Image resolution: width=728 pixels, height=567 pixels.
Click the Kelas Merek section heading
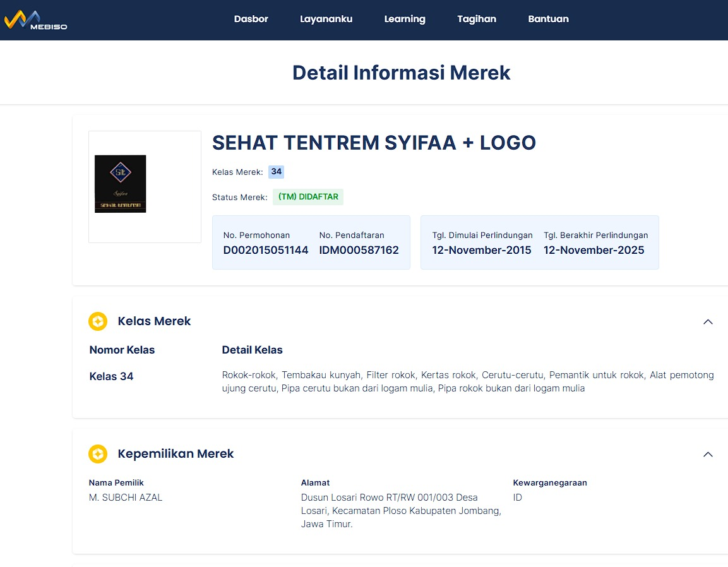tap(154, 321)
